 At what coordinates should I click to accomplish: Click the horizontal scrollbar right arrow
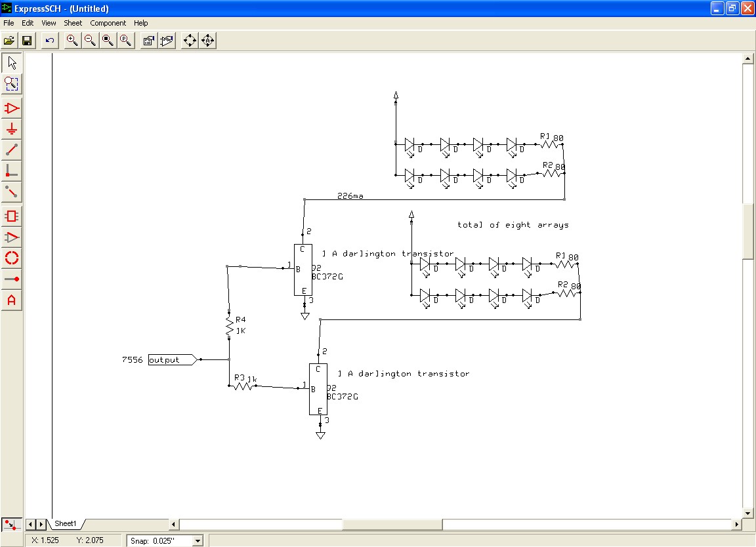click(x=736, y=524)
